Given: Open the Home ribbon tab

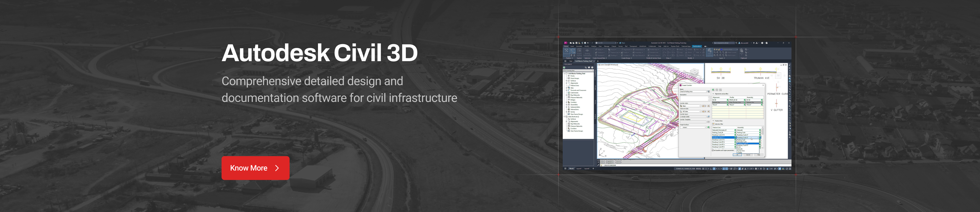Looking at the screenshot, I should pos(566,46).
